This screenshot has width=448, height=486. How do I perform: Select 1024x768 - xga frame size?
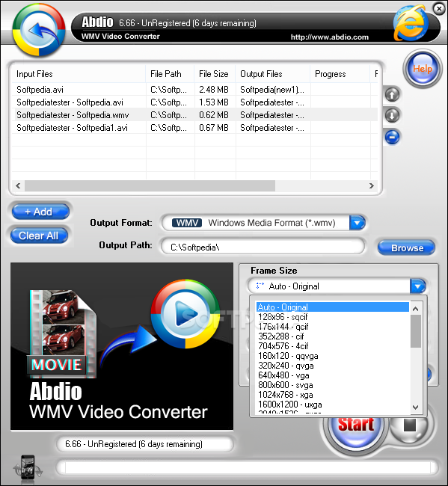pos(332,395)
